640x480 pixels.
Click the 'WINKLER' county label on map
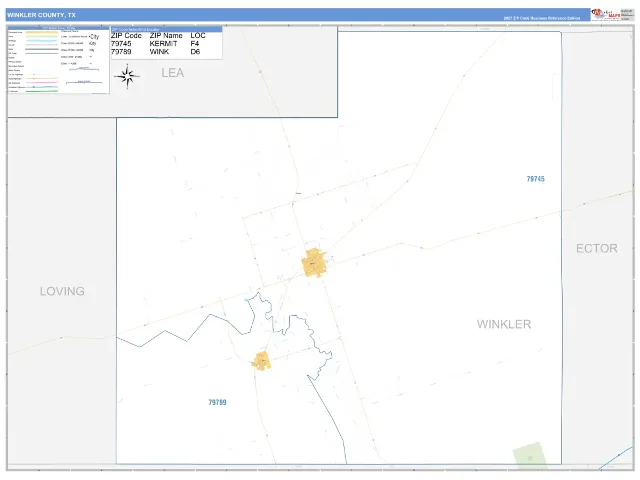pyautogui.click(x=504, y=324)
